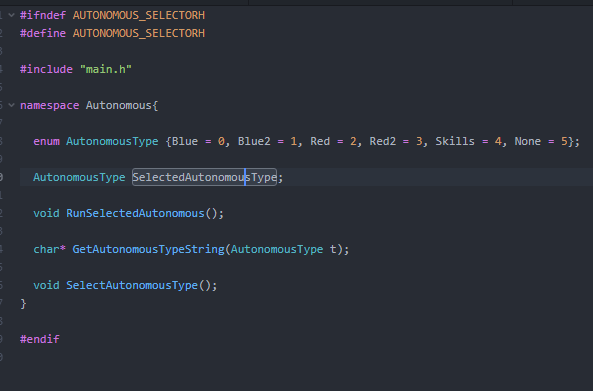Click the RunSelectedAutonomous function name
593x391 pixels.
135,213
